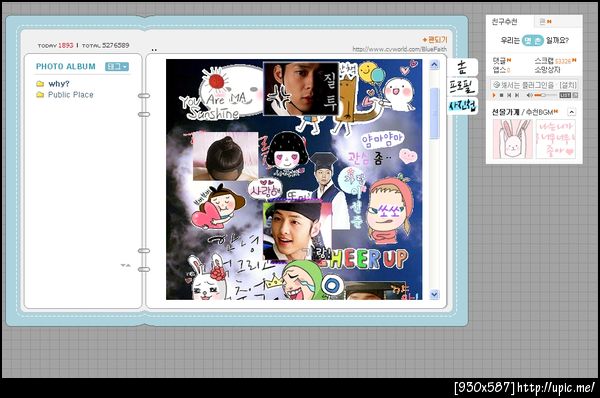
Task: Click the TOTAL visitor count '5276589'
Action: pos(116,45)
